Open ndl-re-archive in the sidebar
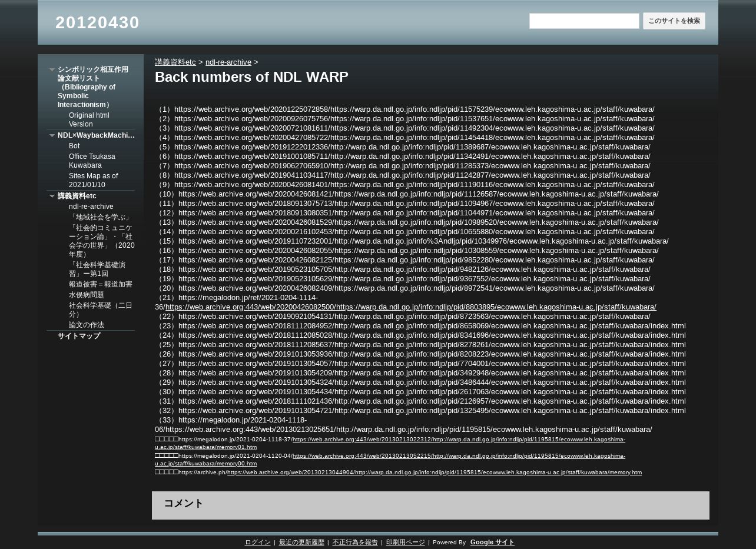The image size is (756, 549). pos(91,207)
